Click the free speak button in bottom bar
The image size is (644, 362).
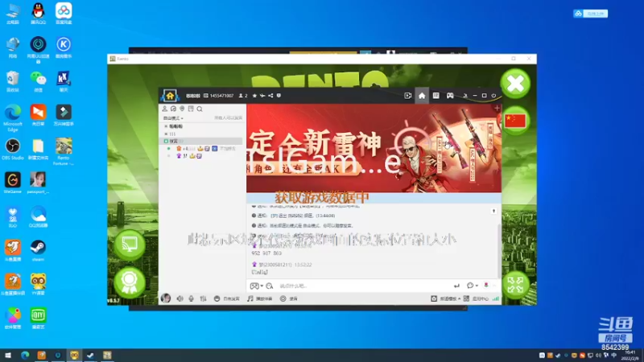tap(227, 298)
